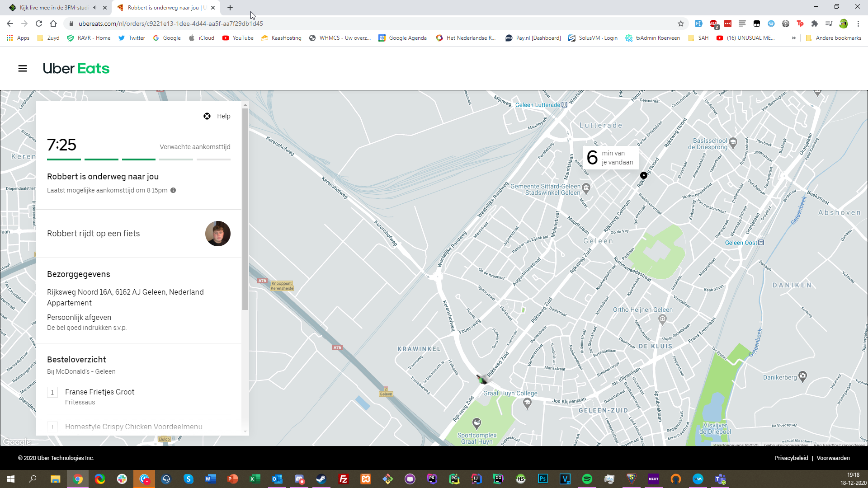Screen dimensions: 868x488
Task: Open the Andere bookmarks folder
Action: (833, 38)
